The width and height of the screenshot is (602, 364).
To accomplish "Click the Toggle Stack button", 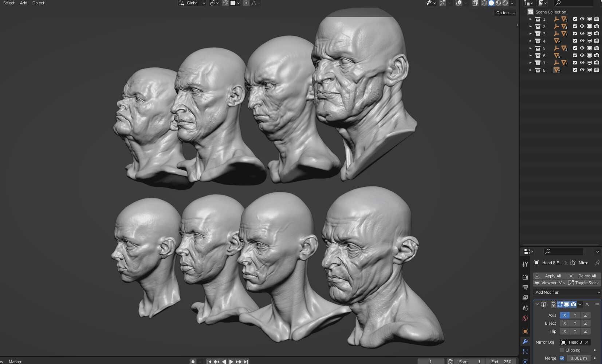I will click(x=586, y=283).
